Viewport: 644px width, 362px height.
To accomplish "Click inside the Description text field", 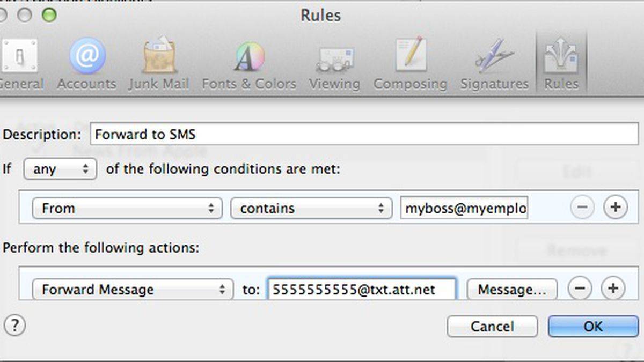I will (x=364, y=134).
